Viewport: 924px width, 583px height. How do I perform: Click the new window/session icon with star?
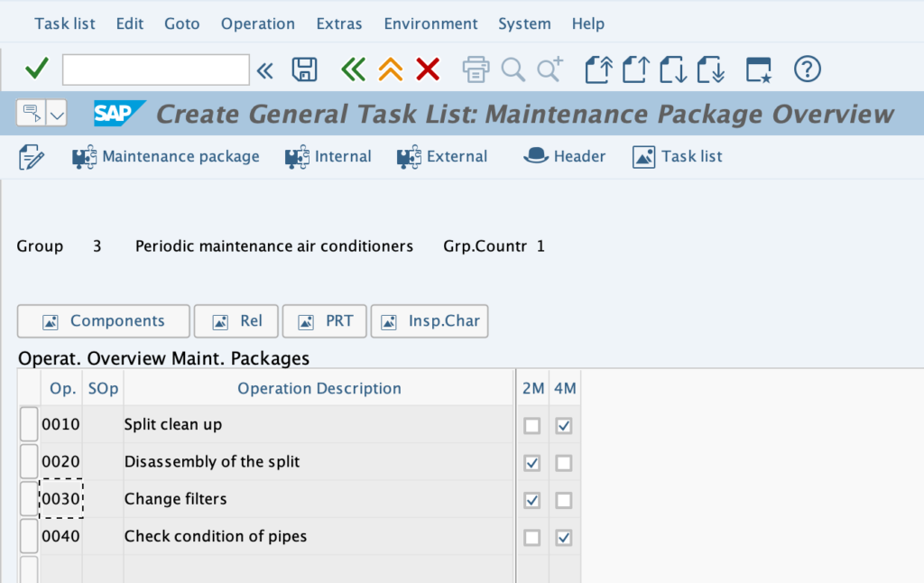tap(758, 69)
